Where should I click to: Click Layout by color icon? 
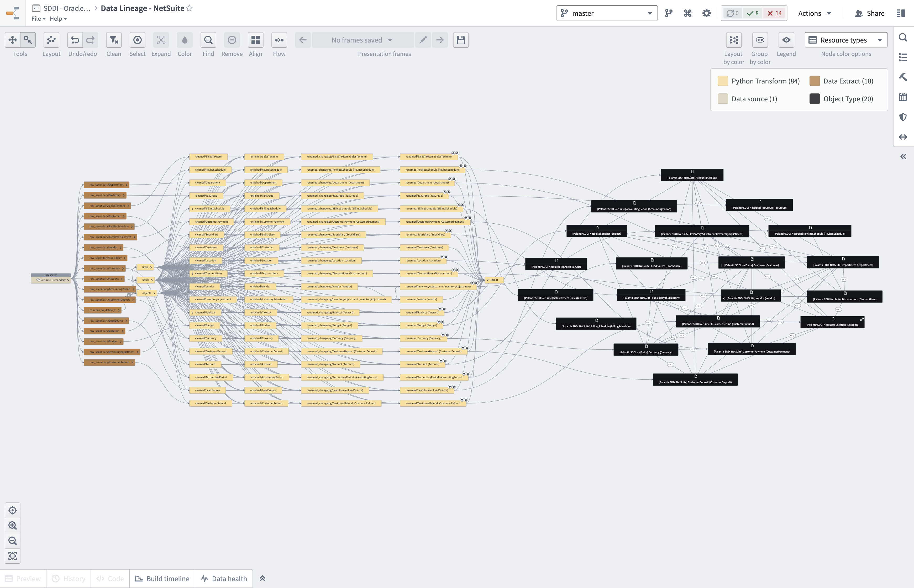[733, 40]
